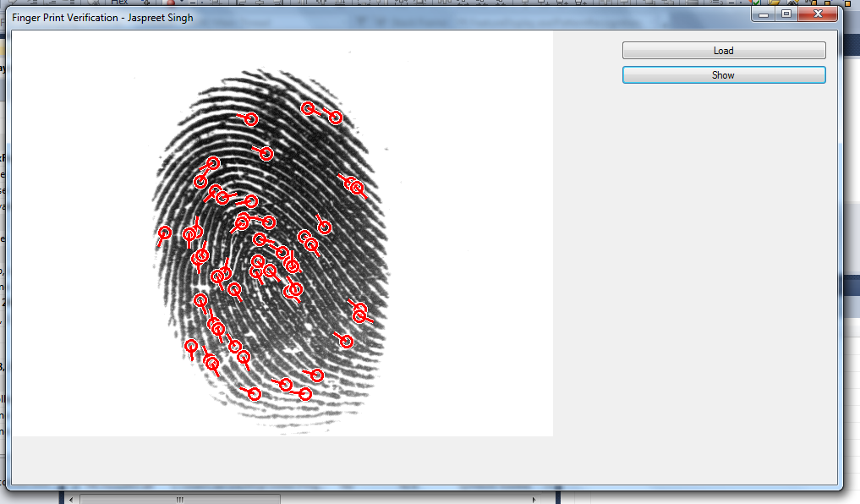Maximize the Finger Print Verification window
This screenshot has width=860, height=504.
(786, 14)
